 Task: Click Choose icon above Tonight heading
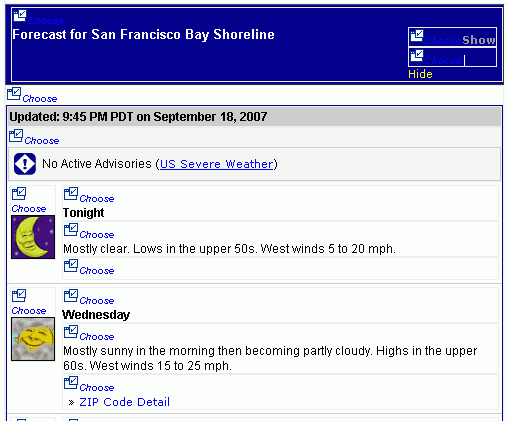tap(71, 193)
